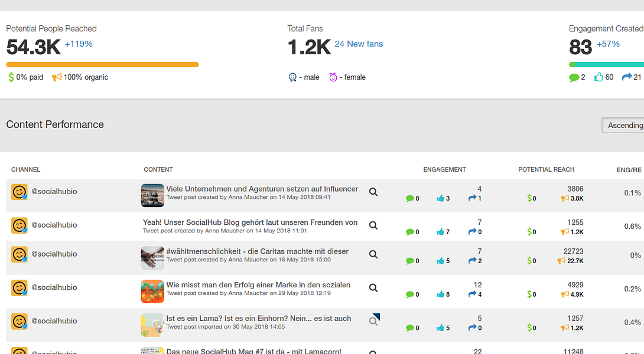The height and width of the screenshot is (354, 644).
Task: Click the female gender icon under Total Fans
Action: pyautogui.click(x=333, y=77)
